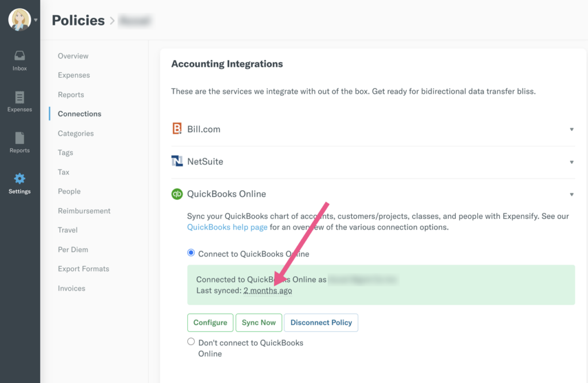Click Disconnect Policy button

point(321,323)
